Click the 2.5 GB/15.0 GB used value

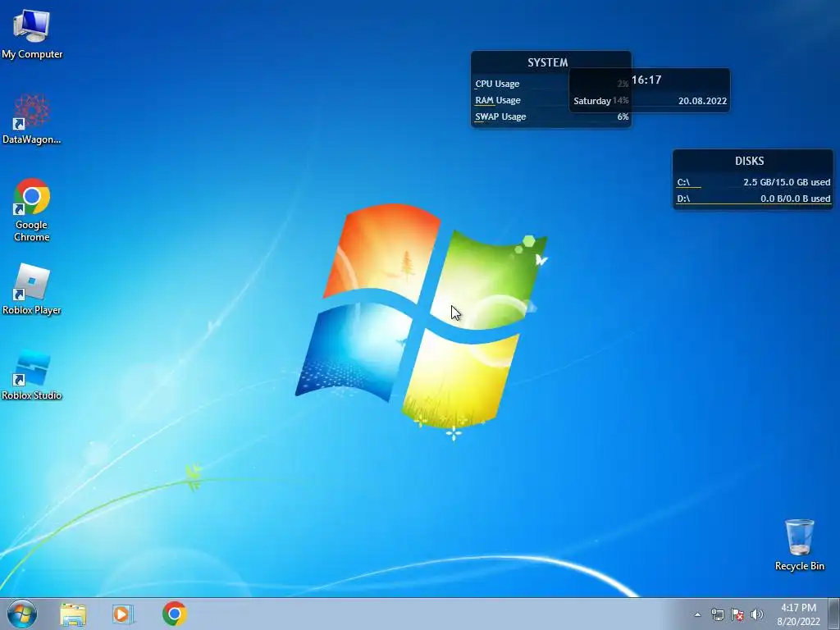(x=787, y=182)
